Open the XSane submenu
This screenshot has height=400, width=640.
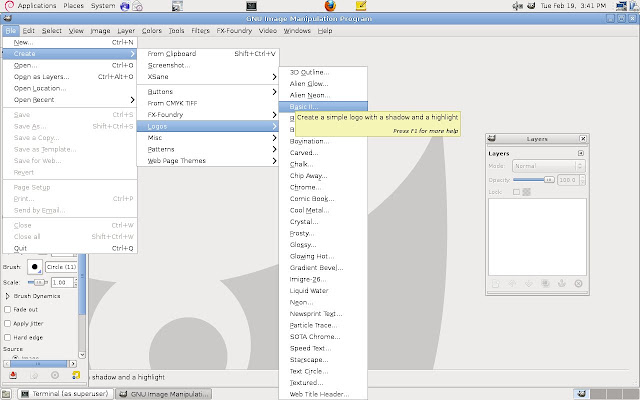click(x=208, y=77)
